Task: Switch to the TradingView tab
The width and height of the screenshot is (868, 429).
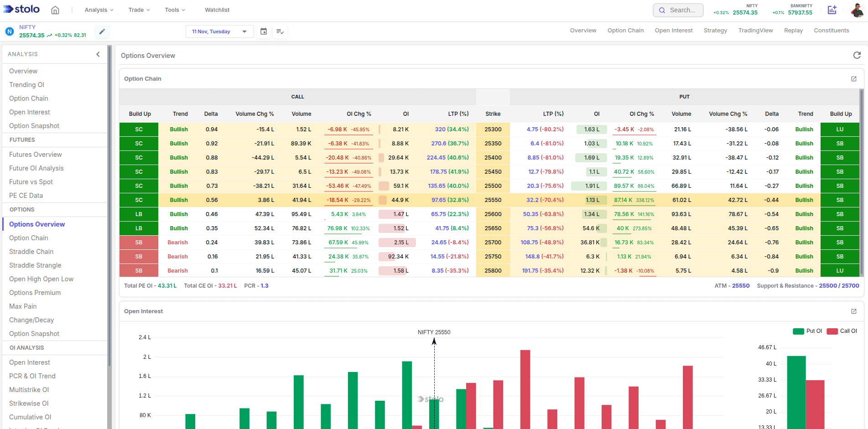Action: point(755,30)
